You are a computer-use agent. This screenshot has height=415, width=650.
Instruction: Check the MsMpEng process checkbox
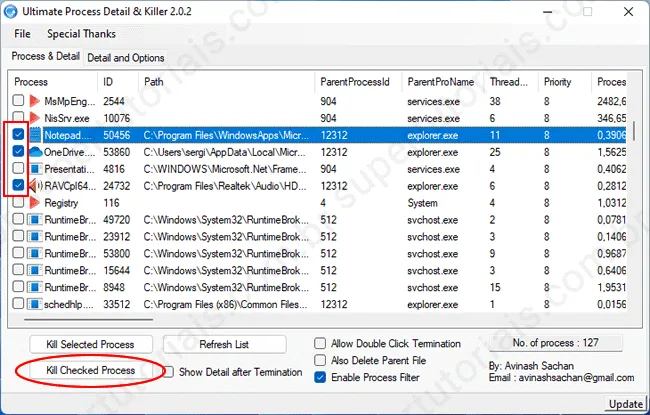click(x=18, y=100)
